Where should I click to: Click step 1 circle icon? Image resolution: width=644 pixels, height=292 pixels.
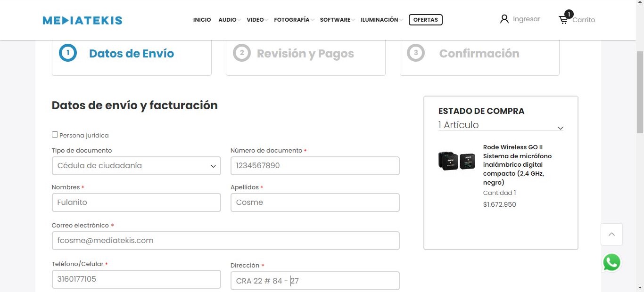[x=68, y=53]
